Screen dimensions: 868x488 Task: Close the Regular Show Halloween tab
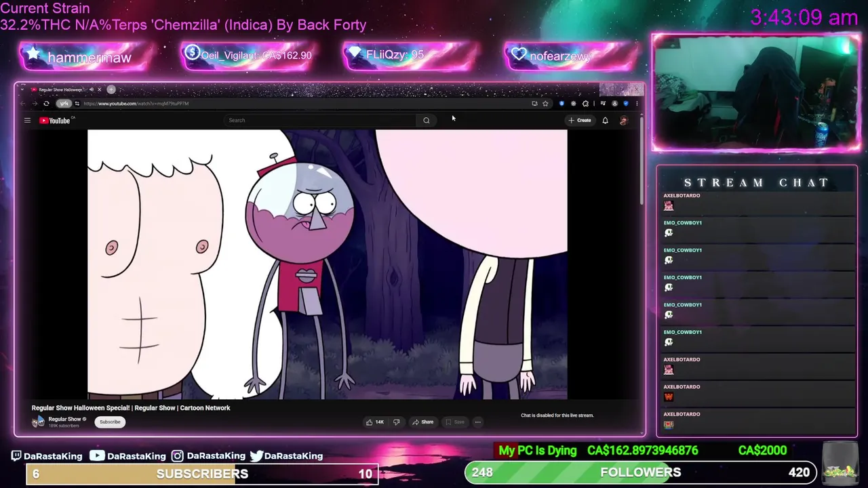99,89
